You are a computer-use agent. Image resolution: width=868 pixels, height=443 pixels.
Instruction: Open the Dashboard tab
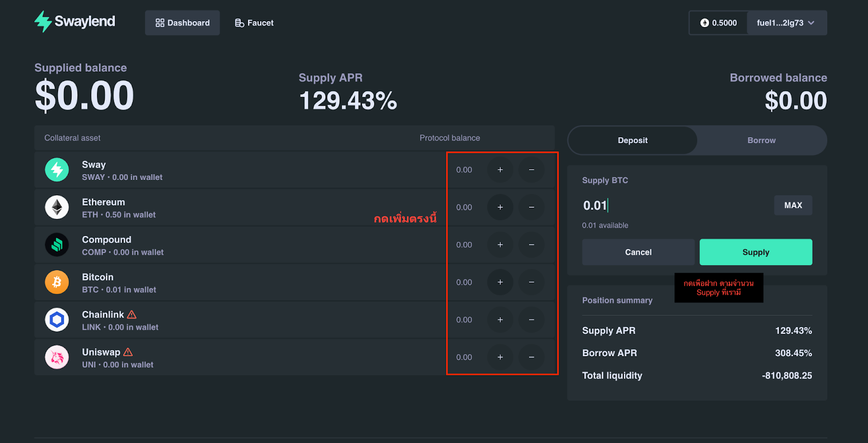(182, 23)
